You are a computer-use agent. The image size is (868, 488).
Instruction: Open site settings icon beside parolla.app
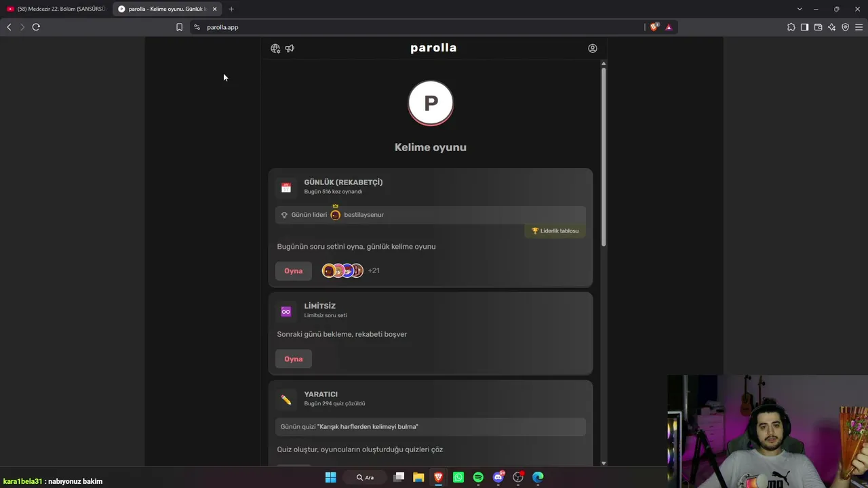197,27
